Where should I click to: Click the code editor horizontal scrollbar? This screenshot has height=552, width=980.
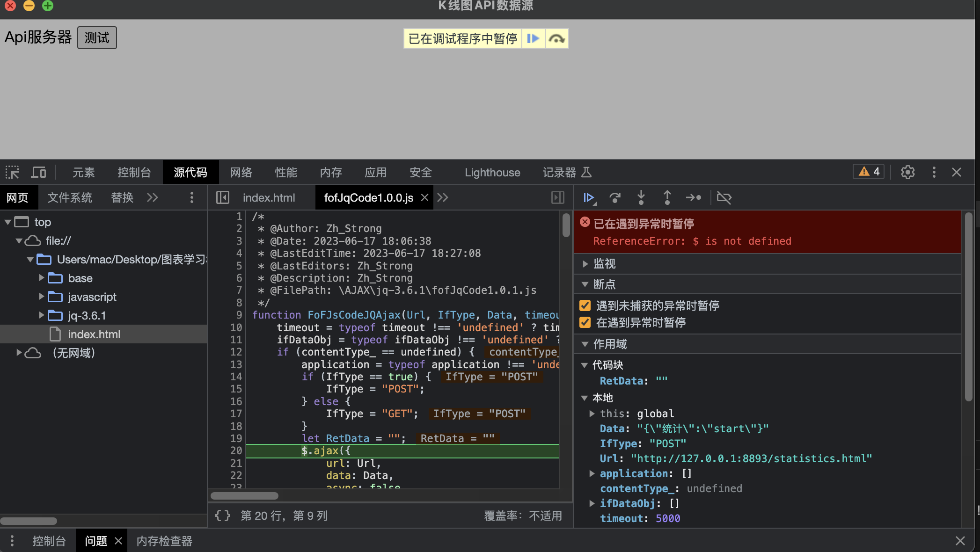(x=244, y=495)
